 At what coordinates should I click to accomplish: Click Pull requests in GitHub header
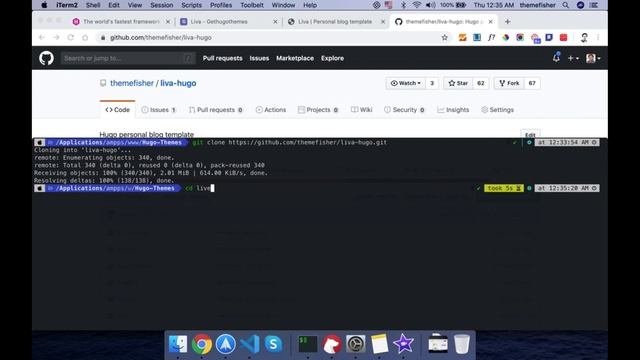pos(222,58)
